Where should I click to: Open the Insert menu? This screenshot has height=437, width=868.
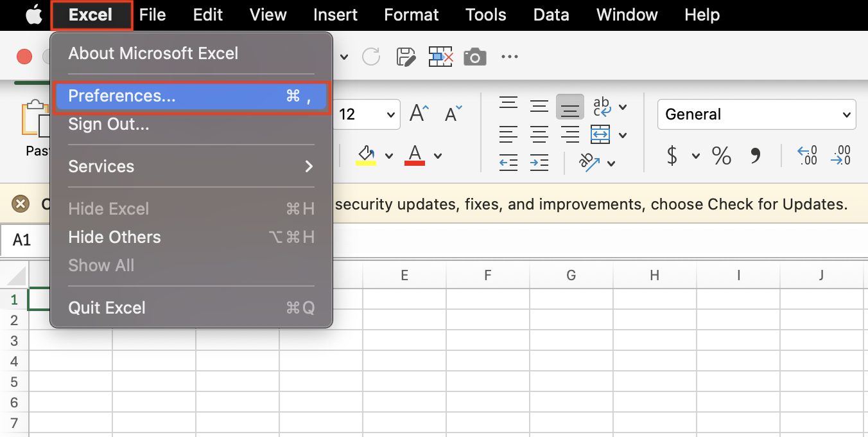335,15
